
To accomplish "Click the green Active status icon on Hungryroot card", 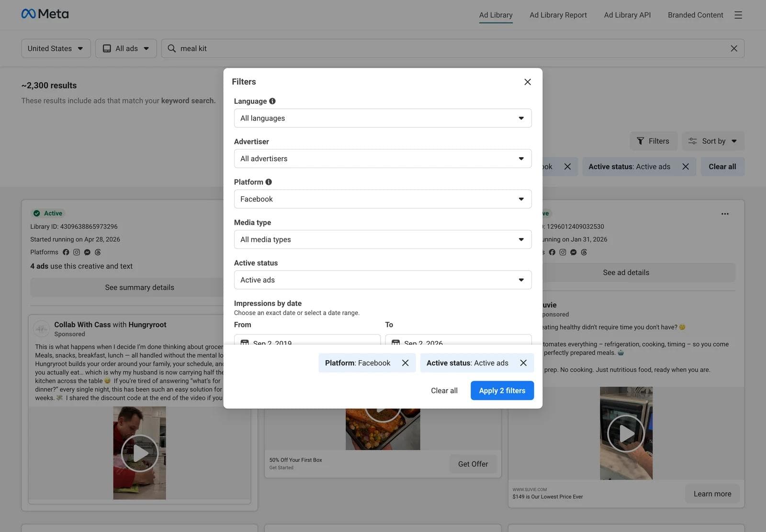I will (x=37, y=214).
